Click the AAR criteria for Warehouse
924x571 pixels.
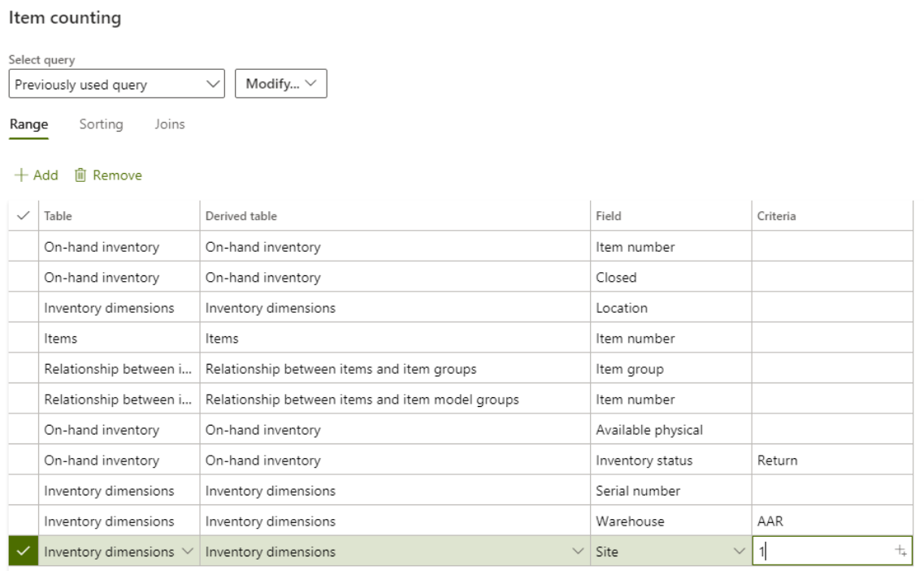point(770,521)
